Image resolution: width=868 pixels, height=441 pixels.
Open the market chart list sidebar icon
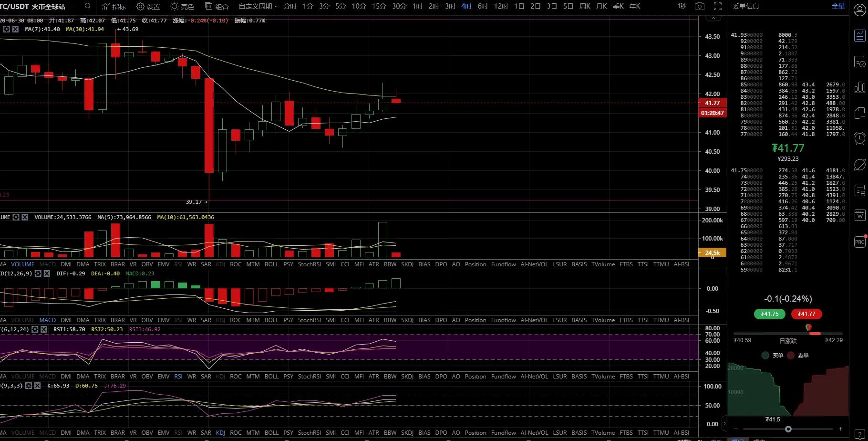[x=859, y=36]
